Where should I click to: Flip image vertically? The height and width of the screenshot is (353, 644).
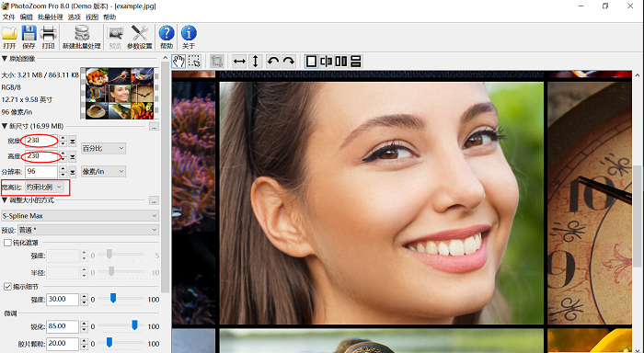pos(256,62)
